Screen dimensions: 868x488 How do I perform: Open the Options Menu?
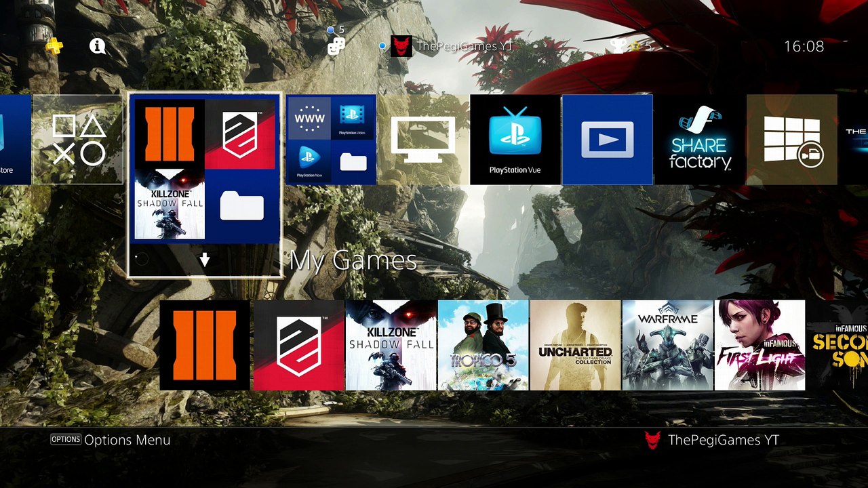click(111, 440)
